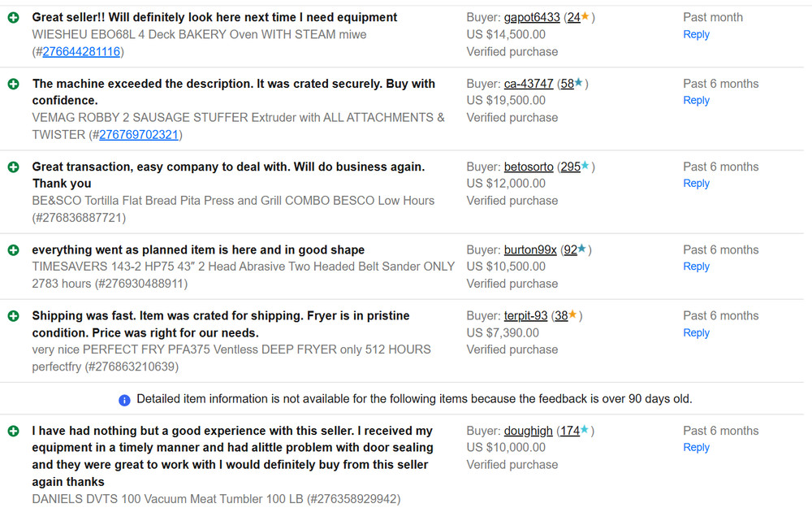Click positive icon beside DANIELS Meat Tumbler review
Screen dimensions: 812x512
(13, 431)
